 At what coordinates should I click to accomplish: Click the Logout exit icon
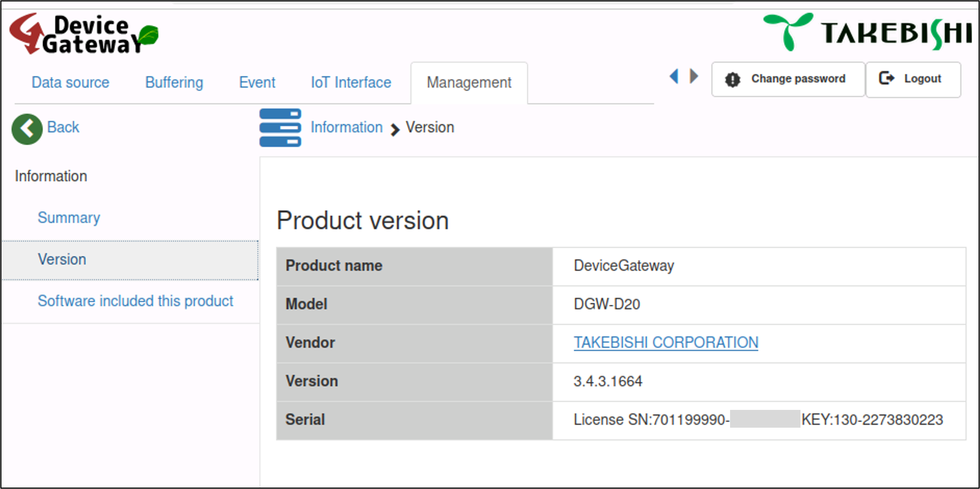point(886,78)
